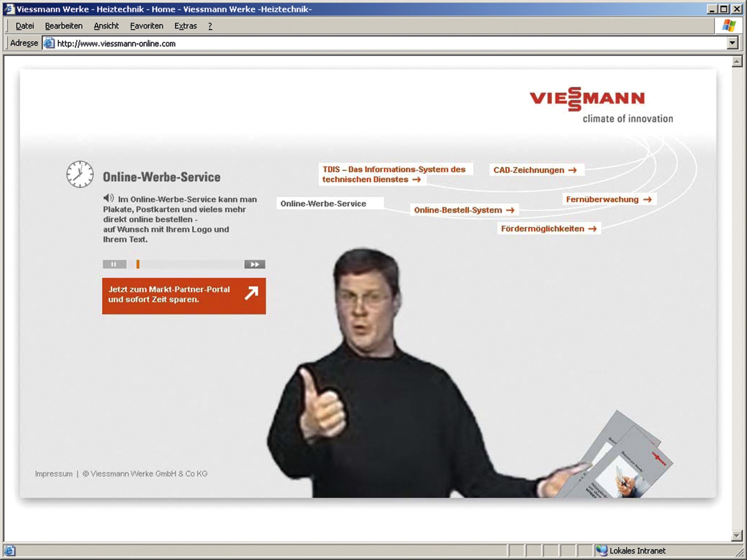
Task: Click the arrow after technischen Dienstes
Action: pyautogui.click(x=416, y=180)
